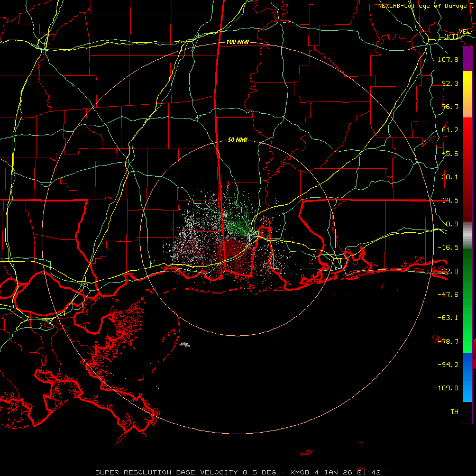Click the TH threshold label
Image resolution: width=476 pixels, height=476 pixels.
454,412
